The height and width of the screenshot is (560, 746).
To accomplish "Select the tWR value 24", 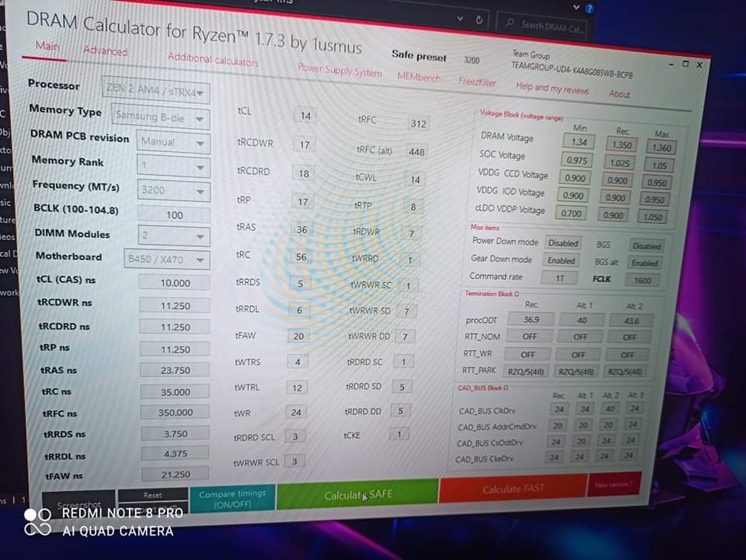I will [x=296, y=412].
